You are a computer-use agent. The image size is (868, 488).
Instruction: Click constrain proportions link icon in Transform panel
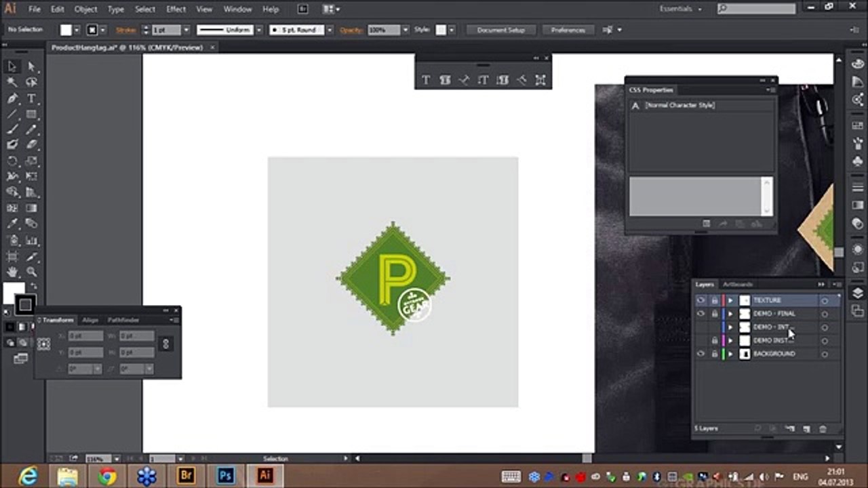pos(165,344)
